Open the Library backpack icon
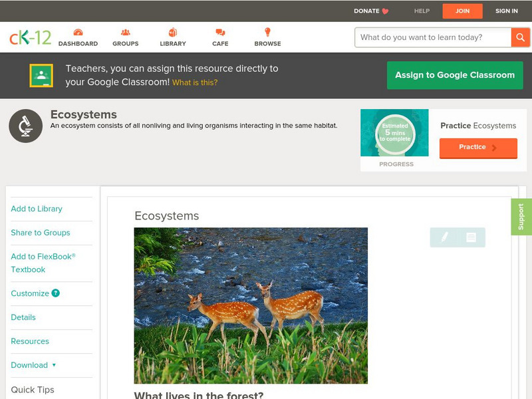The height and width of the screenshot is (399, 532). pyautogui.click(x=173, y=32)
